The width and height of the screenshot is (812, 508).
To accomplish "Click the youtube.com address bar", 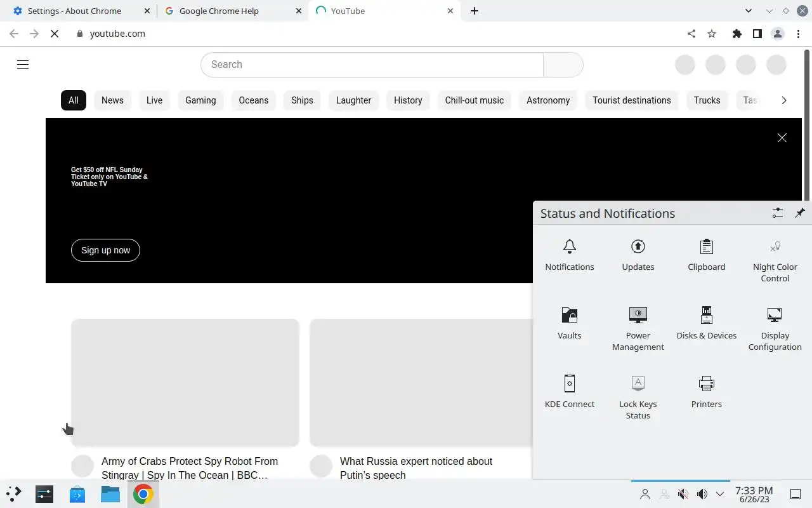I will click(117, 34).
